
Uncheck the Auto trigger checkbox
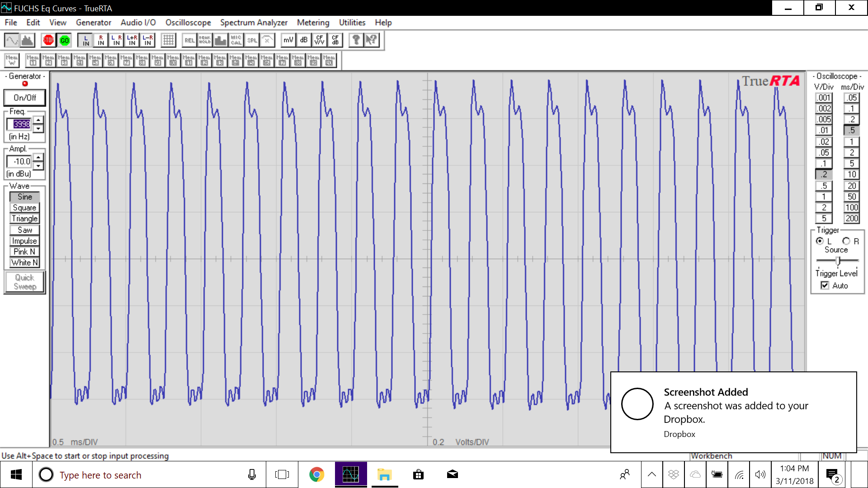(825, 286)
